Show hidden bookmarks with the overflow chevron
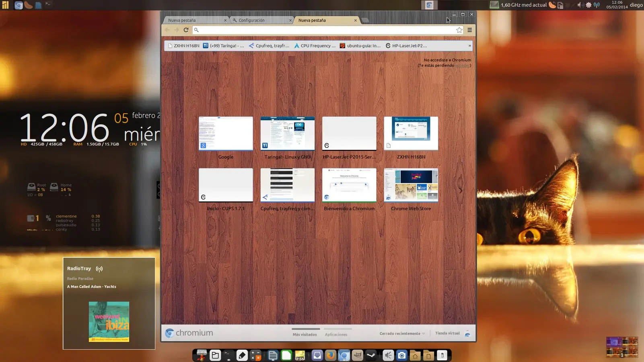644x362 pixels. pyautogui.click(x=469, y=46)
